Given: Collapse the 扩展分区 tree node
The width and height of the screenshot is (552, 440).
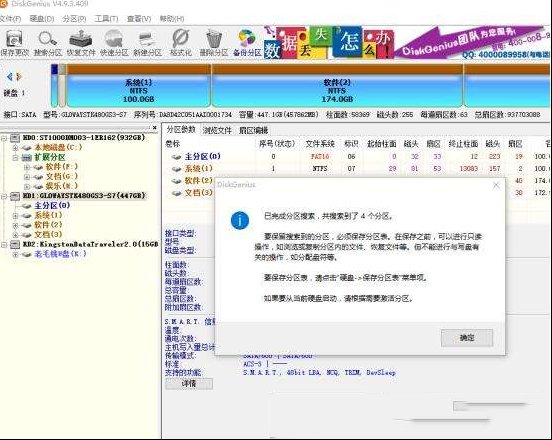Looking at the screenshot, I should (x=15, y=157).
